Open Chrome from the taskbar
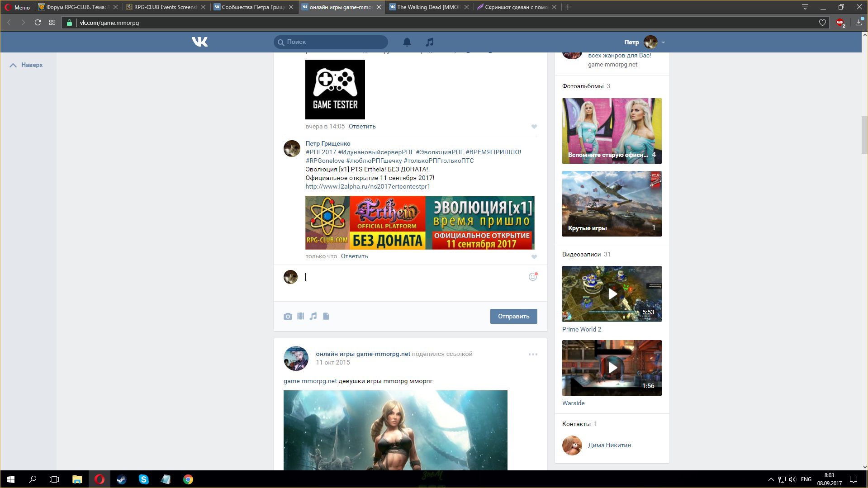 [188, 479]
